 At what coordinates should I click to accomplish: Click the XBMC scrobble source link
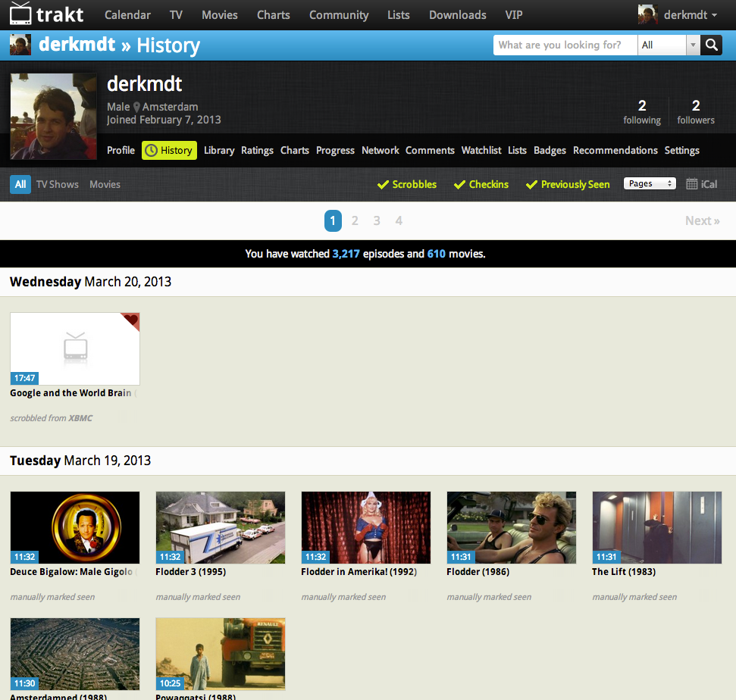click(x=80, y=418)
